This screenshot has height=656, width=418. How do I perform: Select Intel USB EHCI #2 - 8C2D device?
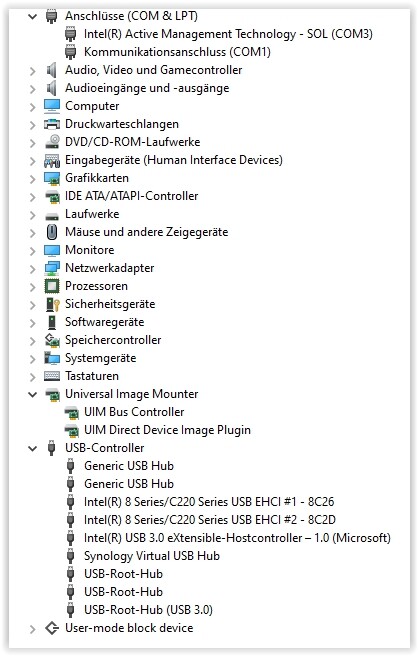210,520
